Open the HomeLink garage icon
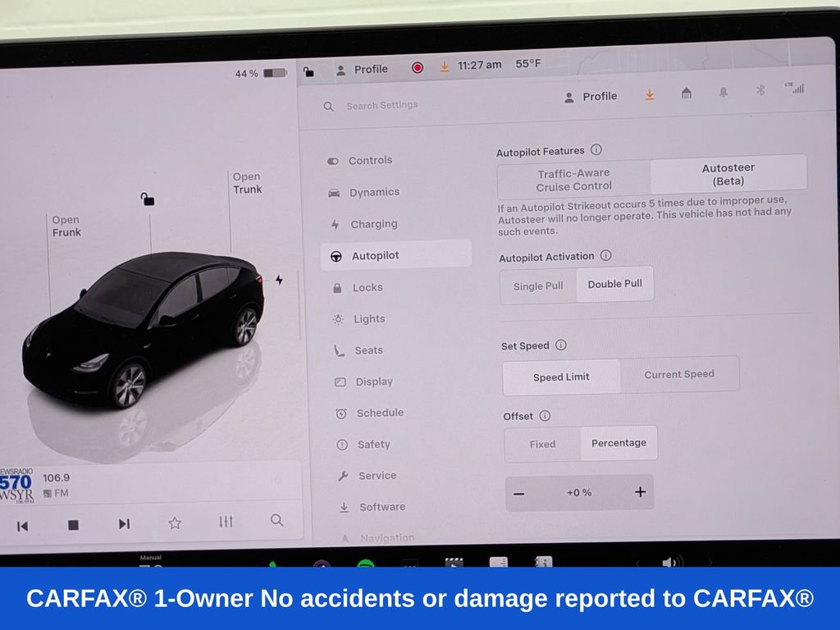Image resolution: width=840 pixels, height=630 pixels. (687, 94)
